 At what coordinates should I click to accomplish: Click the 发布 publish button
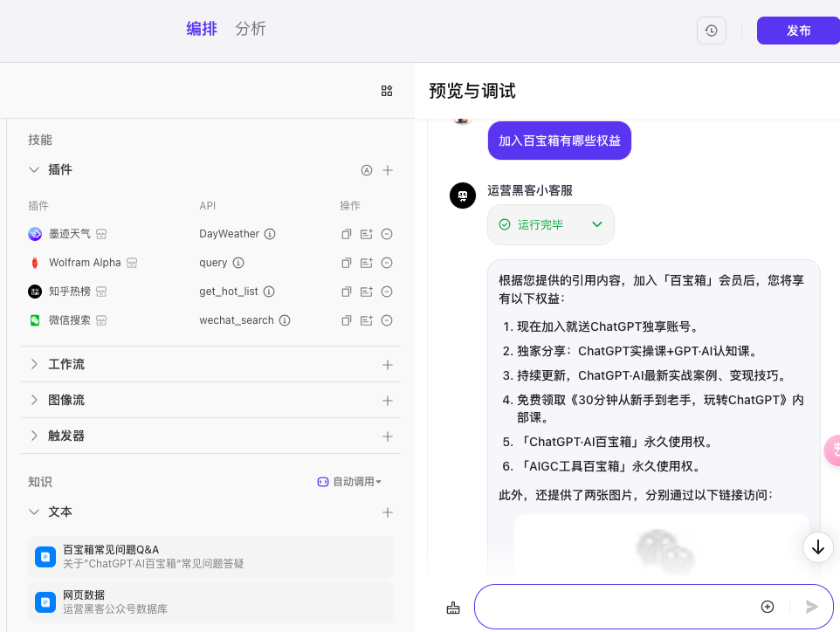798,31
